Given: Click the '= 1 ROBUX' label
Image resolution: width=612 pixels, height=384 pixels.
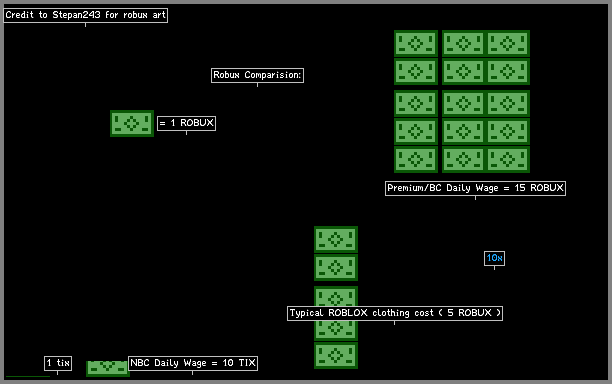Looking at the screenshot, I should pos(187,123).
